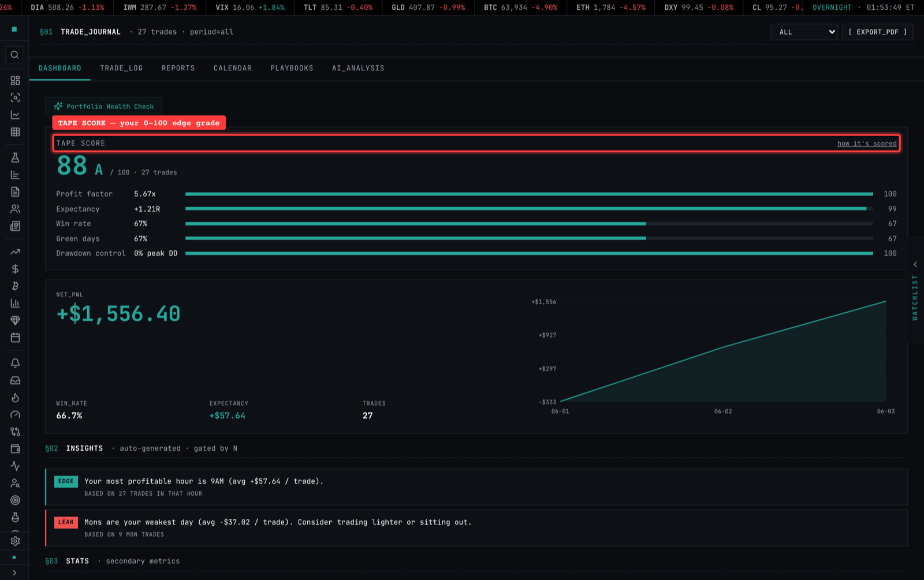Open the 'how it's scored' link
Viewport: 924px width, 580px height.
[x=867, y=143]
